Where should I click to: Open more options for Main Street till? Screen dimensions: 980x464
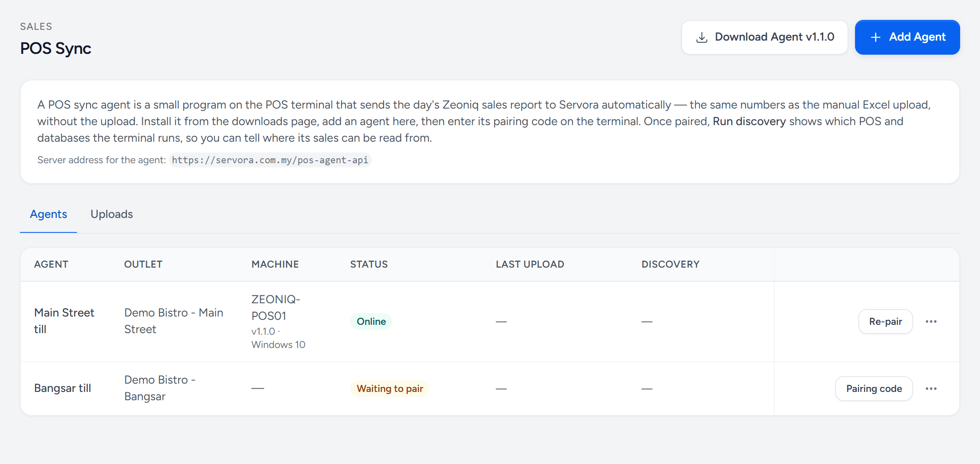click(931, 321)
